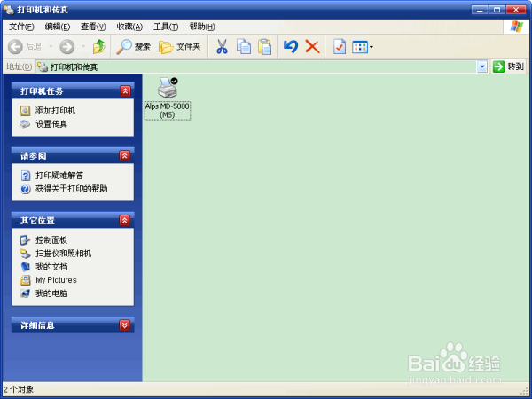The width and height of the screenshot is (532, 399).
Task: Click the blue help circle icon
Action: (x=26, y=189)
